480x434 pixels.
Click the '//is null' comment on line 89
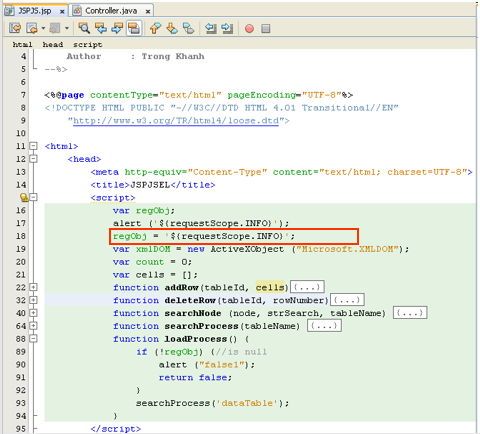point(242,352)
